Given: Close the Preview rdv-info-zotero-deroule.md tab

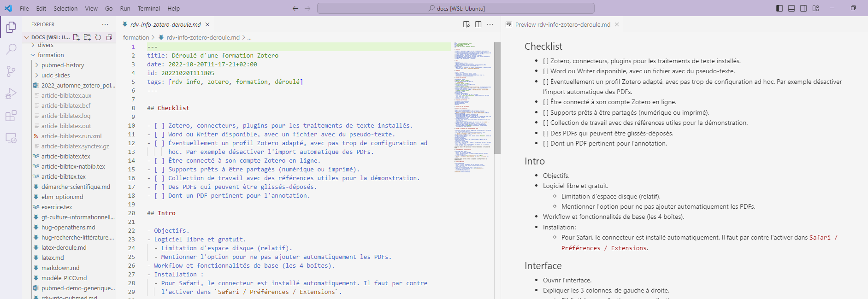Looking at the screenshot, I should click(x=617, y=24).
